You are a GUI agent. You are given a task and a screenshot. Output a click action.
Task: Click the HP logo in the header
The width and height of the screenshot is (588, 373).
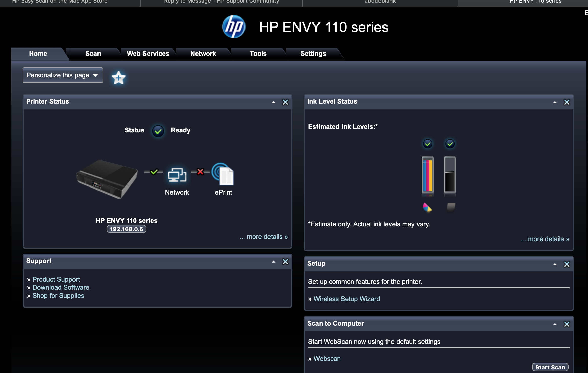[234, 27]
